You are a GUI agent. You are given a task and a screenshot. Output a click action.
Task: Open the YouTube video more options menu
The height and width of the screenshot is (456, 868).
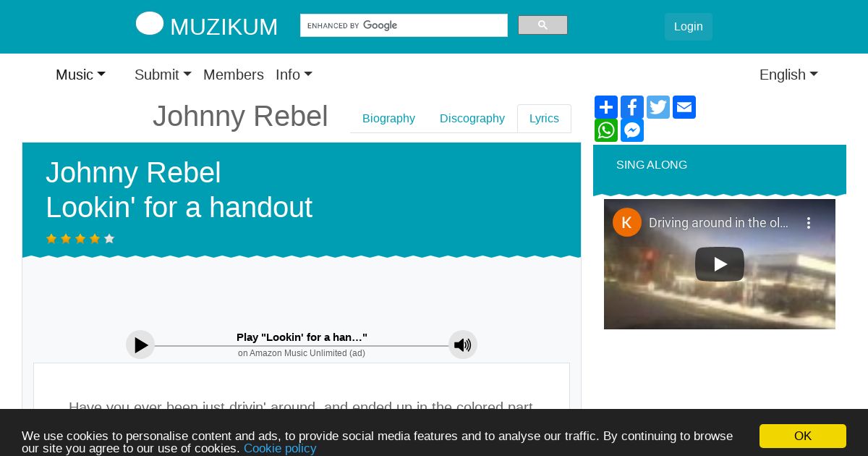[x=809, y=223]
